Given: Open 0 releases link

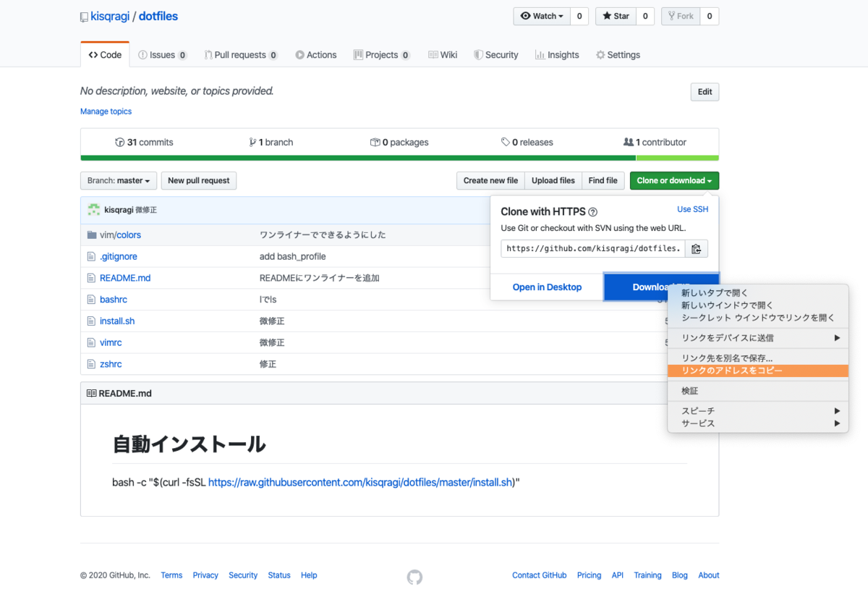Looking at the screenshot, I should tap(527, 143).
